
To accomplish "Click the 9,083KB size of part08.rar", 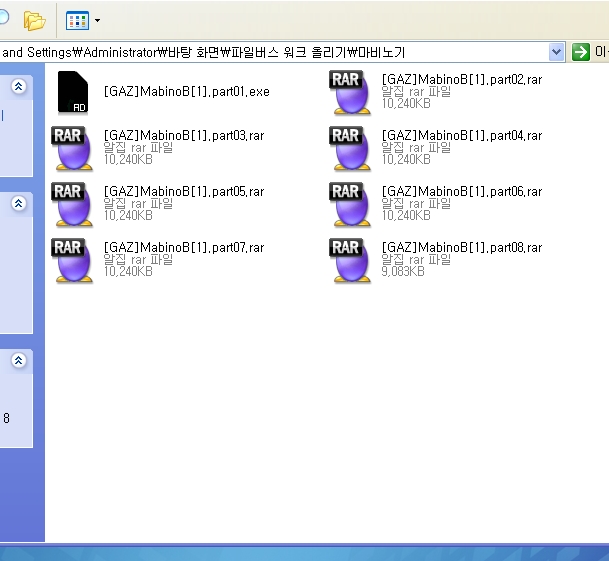I will [x=403, y=271].
